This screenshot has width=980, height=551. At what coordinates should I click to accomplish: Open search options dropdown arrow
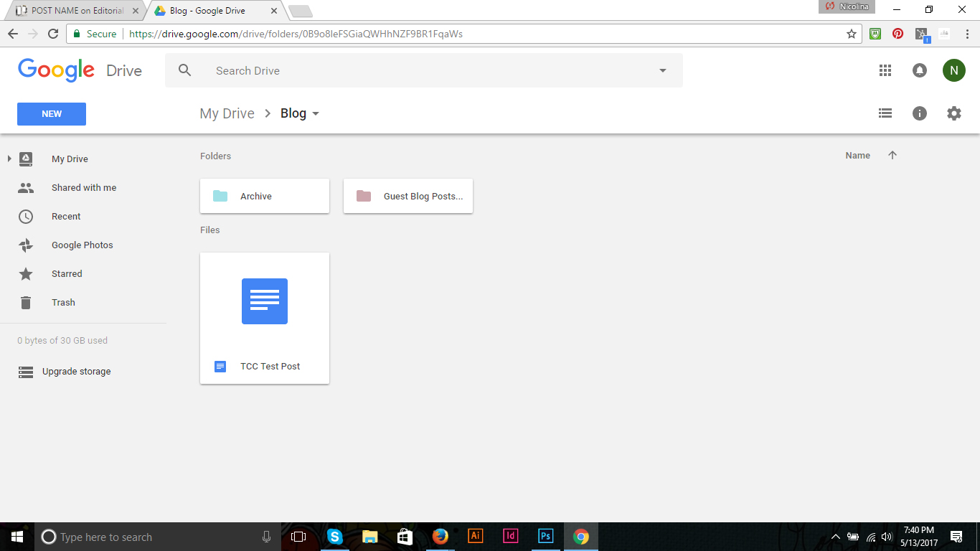(662, 70)
